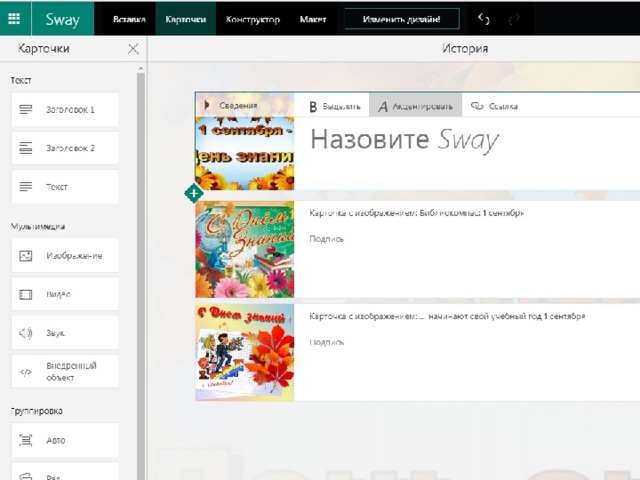This screenshot has height=480, width=640.
Task: Click the Изменить дизайн! button
Action: (x=402, y=19)
